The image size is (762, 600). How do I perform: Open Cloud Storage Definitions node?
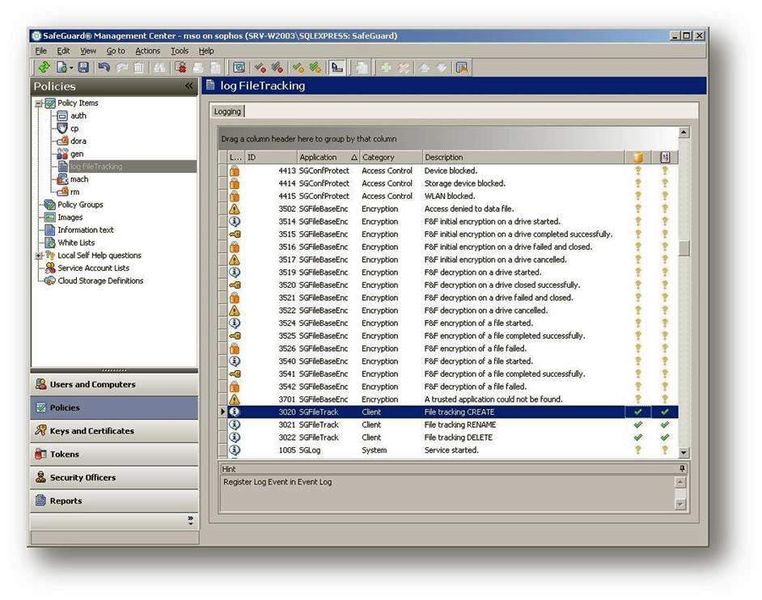coord(101,280)
